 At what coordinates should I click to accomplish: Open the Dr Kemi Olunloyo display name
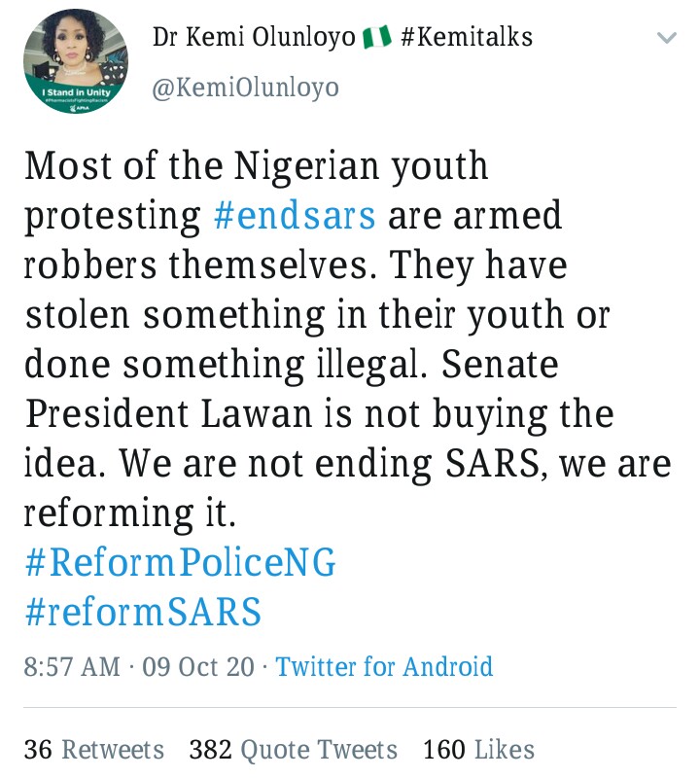253,38
